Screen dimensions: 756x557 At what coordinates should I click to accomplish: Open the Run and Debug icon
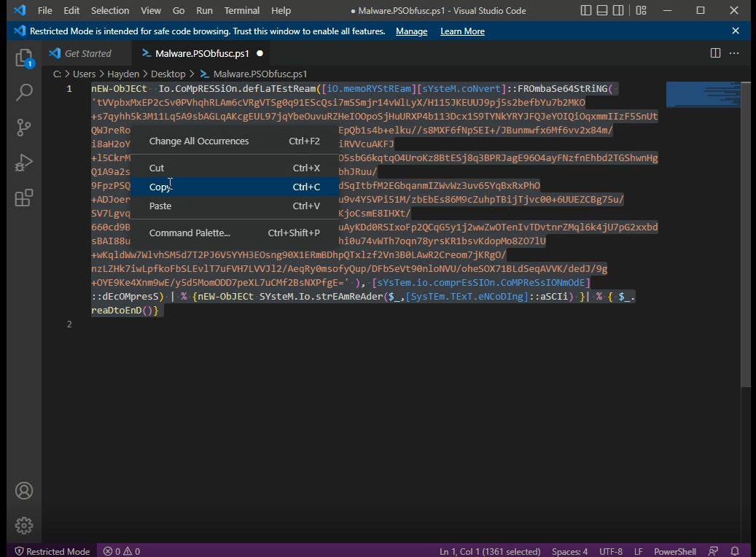[24, 163]
